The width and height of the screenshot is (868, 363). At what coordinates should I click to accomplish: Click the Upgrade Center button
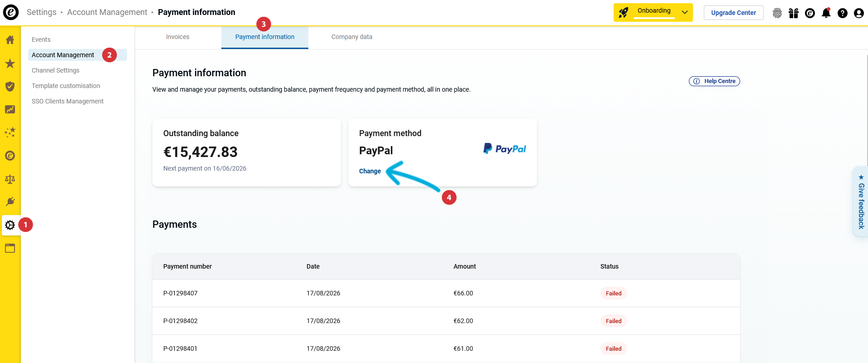point(733,13)
